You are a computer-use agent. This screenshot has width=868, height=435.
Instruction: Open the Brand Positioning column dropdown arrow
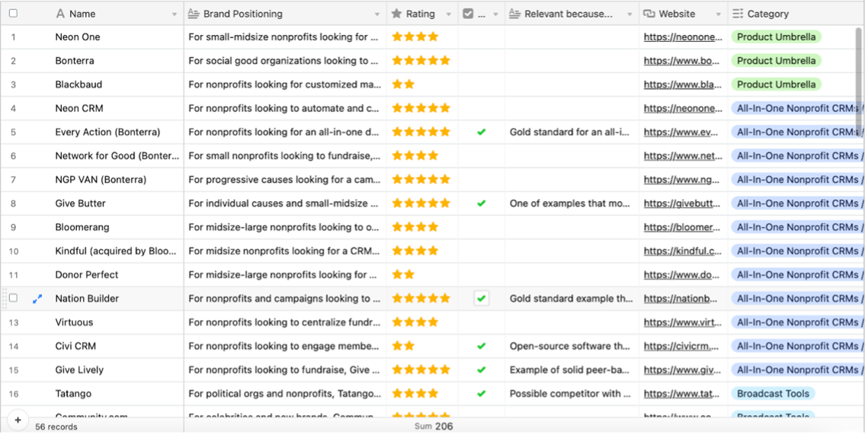[x=377, y=14]
